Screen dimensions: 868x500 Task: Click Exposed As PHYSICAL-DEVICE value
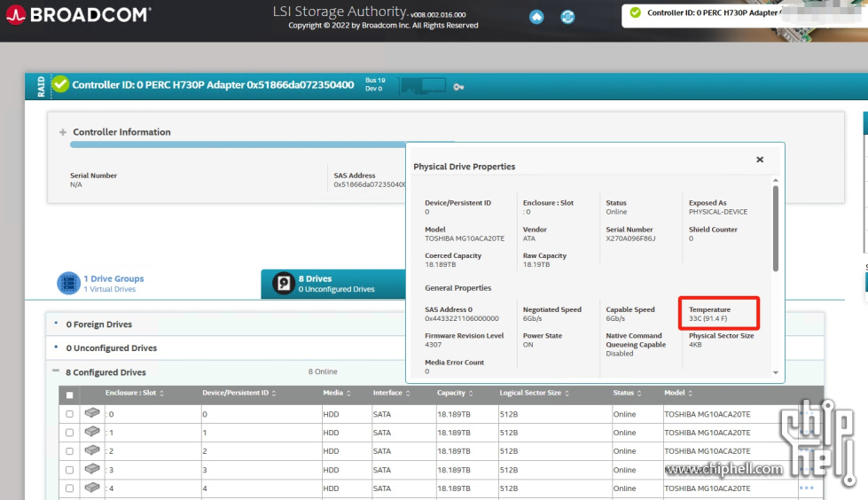pos(718,212)
